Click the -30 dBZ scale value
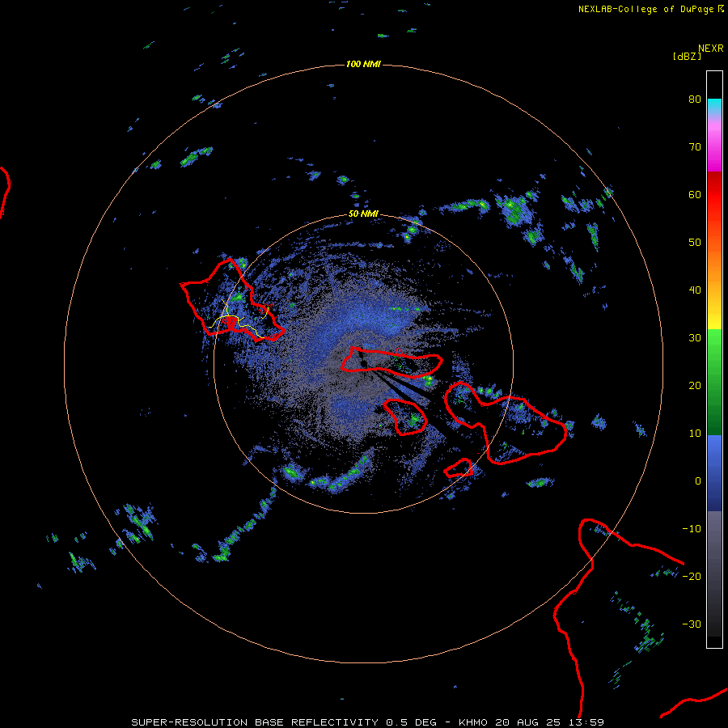The height and width of the screenshot is (728, 728). pyautogui.click(x=692, y=624)
